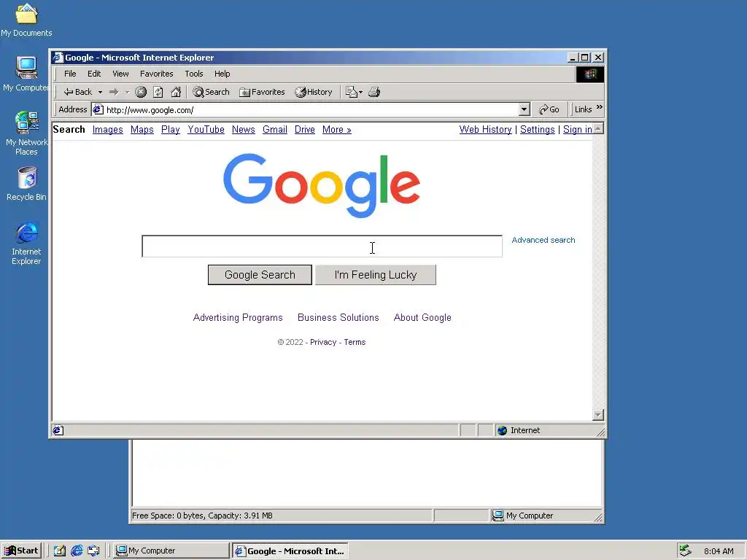Expand the Mail button dropdown arrow
This screenshot has width=747, height=560.
[360, 92]
